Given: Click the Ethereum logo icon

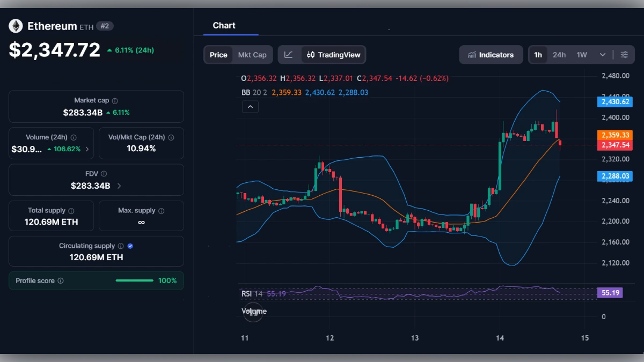Looking at the screenshot, I should click(x=15, y=25).
